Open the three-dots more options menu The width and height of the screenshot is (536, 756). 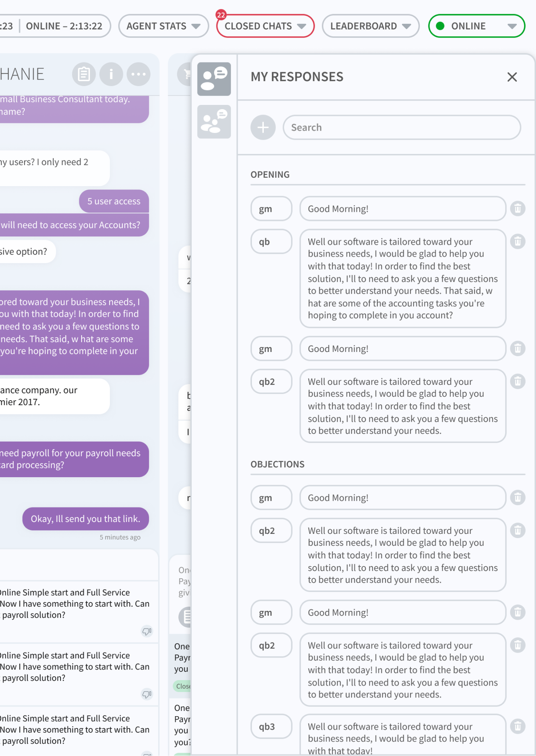click(138, 74)
